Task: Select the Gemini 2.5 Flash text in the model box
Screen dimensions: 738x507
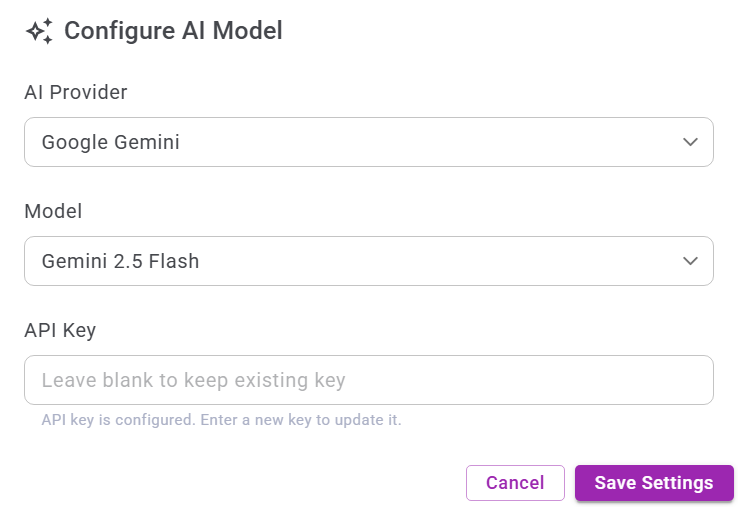Action: tap(120, 261)
